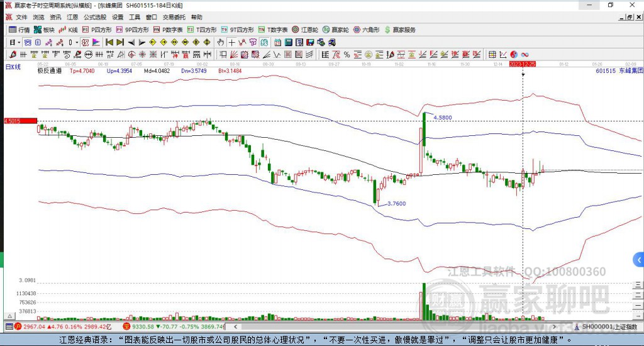Image resolution: width=644 pixels, height=346 pixels.
Task: Select the Gann fan lines tool
Action: [234, 55]
